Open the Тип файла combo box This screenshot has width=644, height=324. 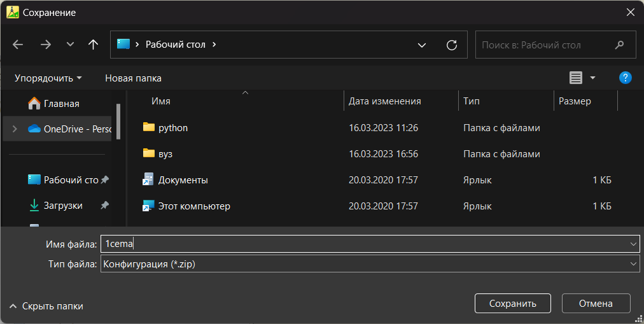click(x=370, y=264)
